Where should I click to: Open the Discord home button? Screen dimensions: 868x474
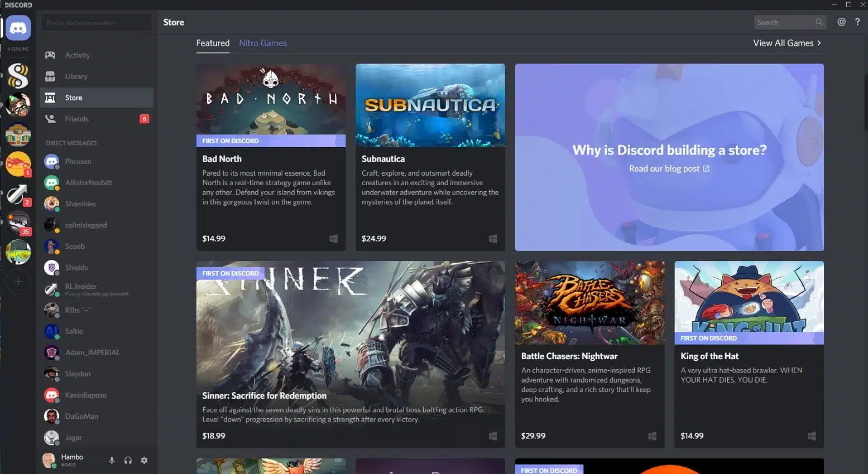point(18,28)
